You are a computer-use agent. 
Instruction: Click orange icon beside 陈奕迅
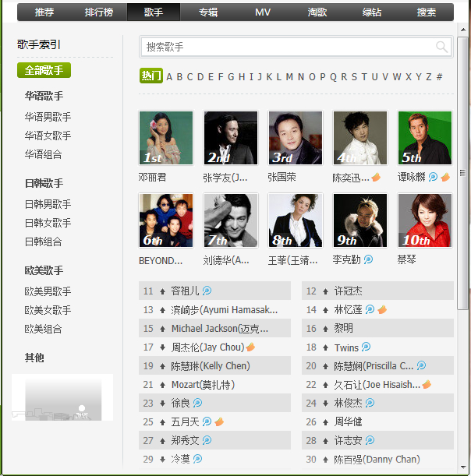click(376, 177)
